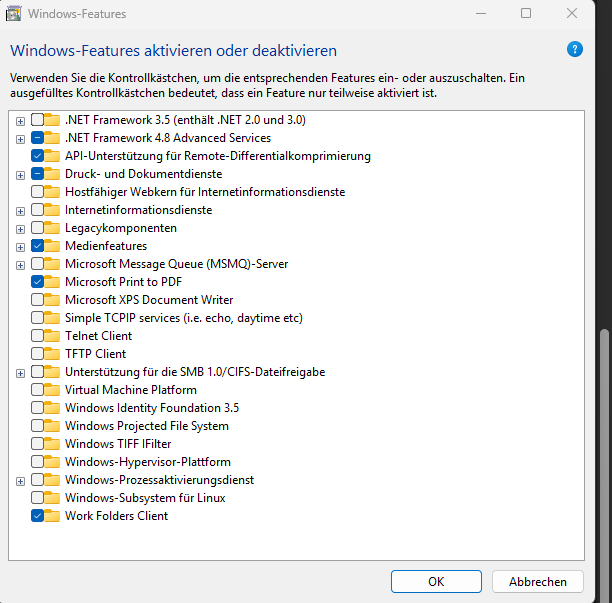Check Windows TIFF IFilter checkbox
612x603 pixels.
pyautogui.click(x=37, y=444)
